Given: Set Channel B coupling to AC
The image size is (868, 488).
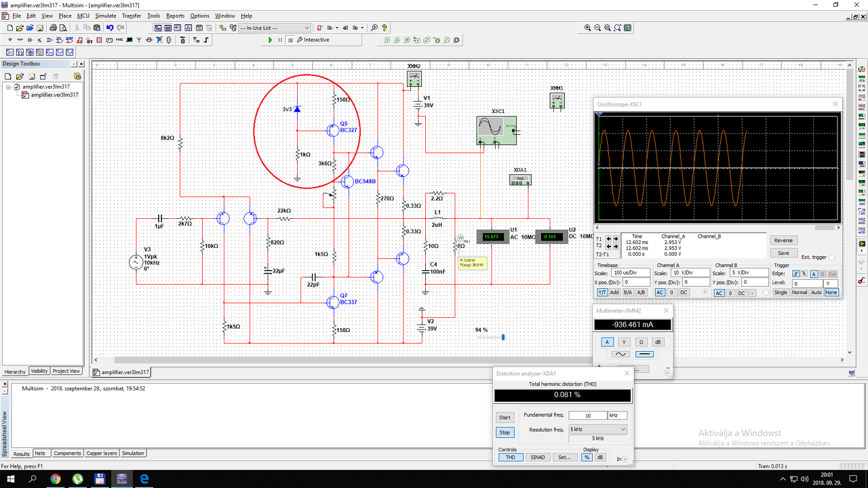Looking at the screenshot, I should pos(720,293).
